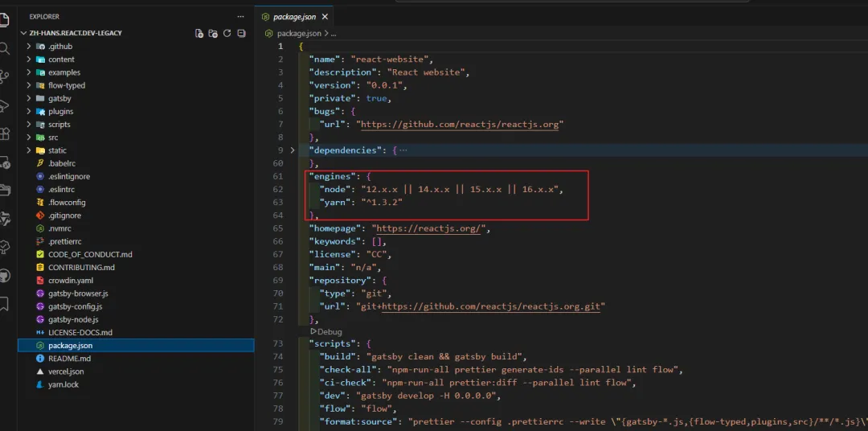Click the "yarn" value "^1.3.2"
This screenshot has width=868, height=431.
point(382,202)
